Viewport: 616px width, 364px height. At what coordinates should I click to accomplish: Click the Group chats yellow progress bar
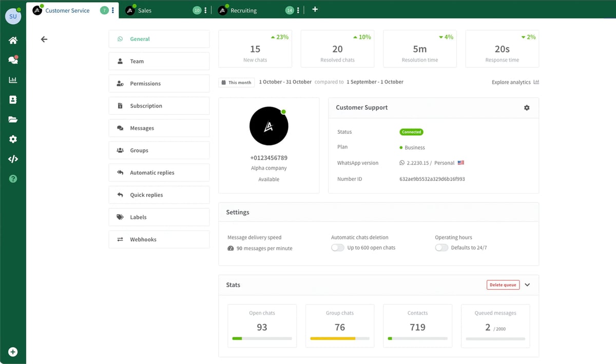340,338
